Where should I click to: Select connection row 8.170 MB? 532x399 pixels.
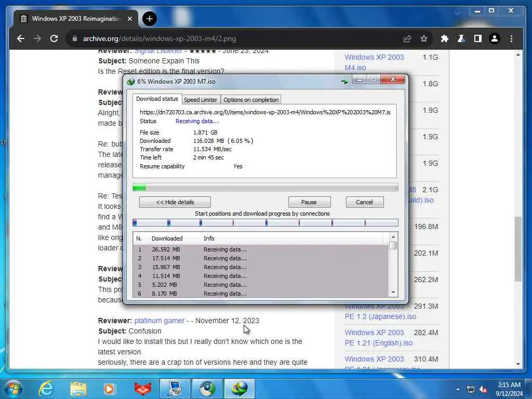[x=261, y=294]
